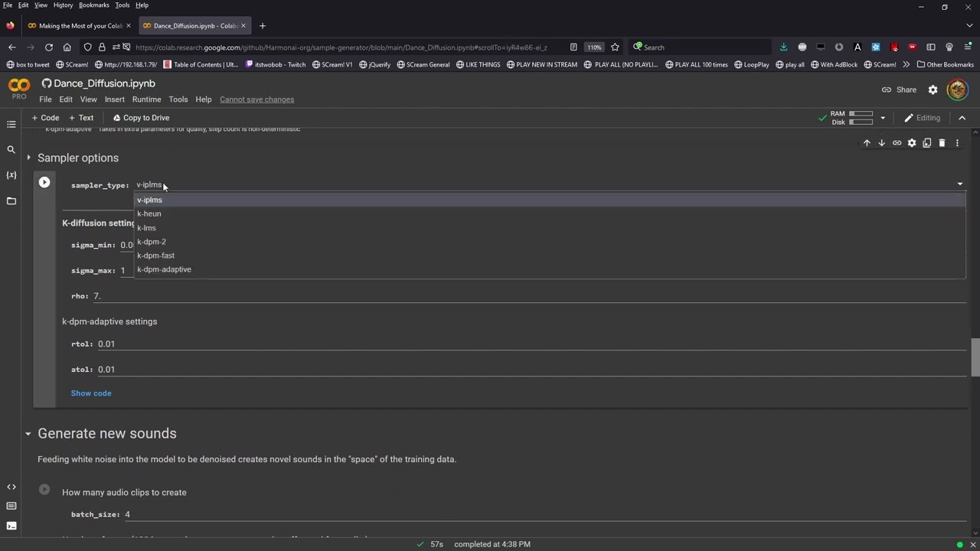Go to browser home page
The image size is (980, 551).
[x=67, y=47]
